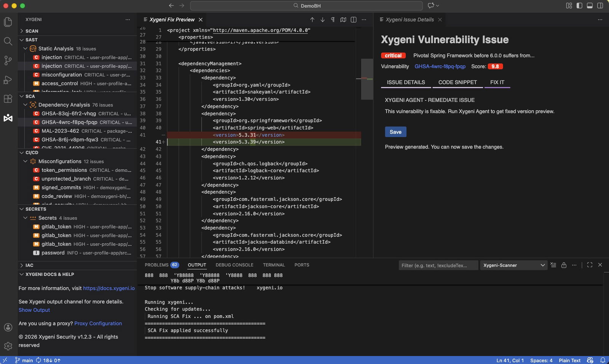Toggle render whitespace with the pilcrow icon
The width and height of the screenshot is (609, 364).
tap(333, 19)
